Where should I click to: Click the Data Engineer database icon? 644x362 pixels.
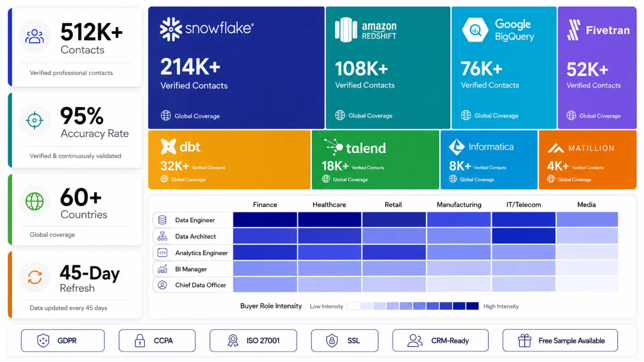162,220
